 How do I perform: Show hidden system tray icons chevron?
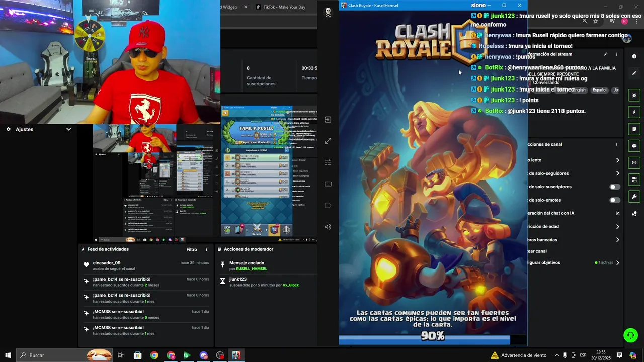556,355
